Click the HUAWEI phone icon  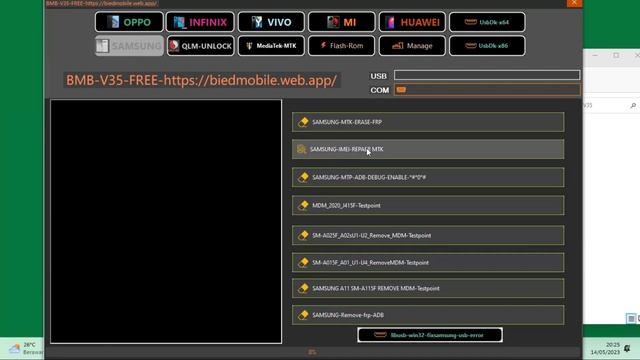coord(390,22)
